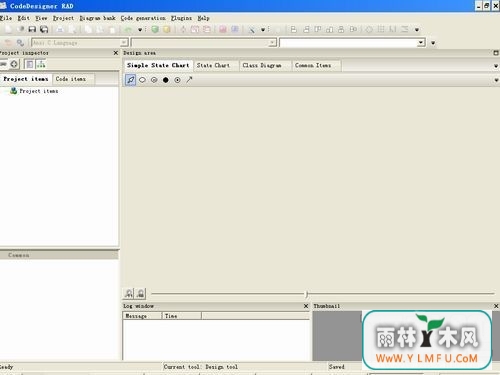Maximize the Design area panel

(x=496, y=53)
